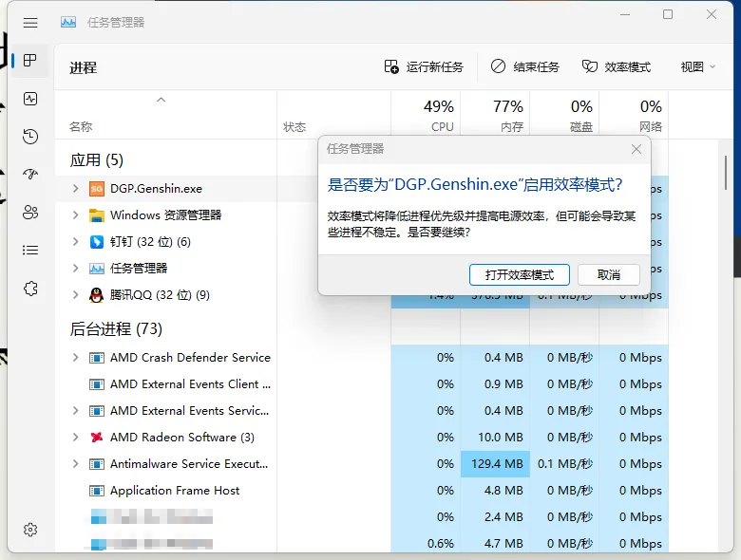Screen dimensions: 741x560
Task: Open the 视图 dropdown
Action: pyautogui.click(x=697, y=67)
